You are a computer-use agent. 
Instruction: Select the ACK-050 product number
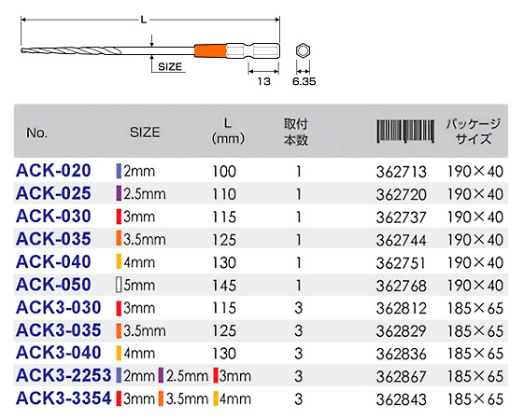pos(53,285)
